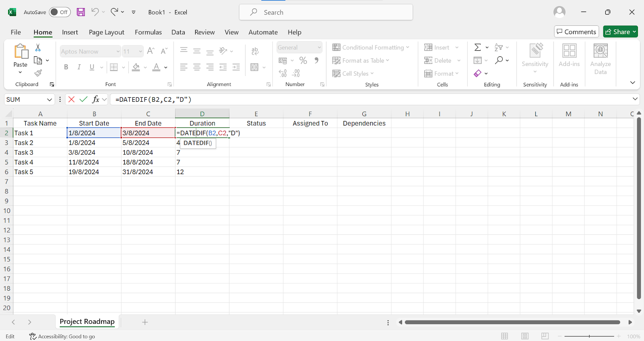Image resolution: width=644 pixels, height=341 pixels.
Task: Toggle Underline formatting
Action: pos(92,67)
